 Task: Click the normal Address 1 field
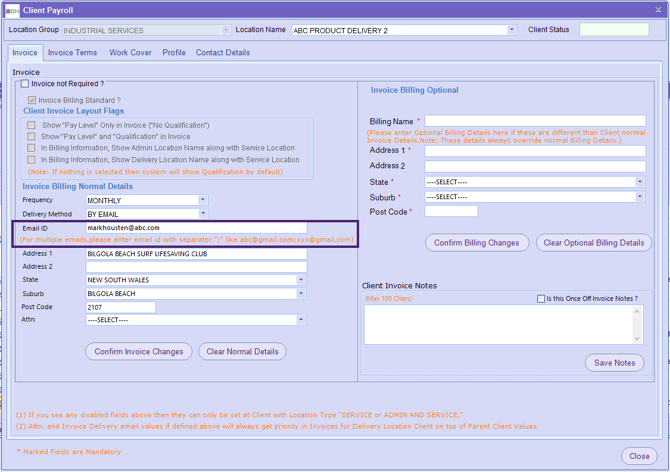coord(196,254)
